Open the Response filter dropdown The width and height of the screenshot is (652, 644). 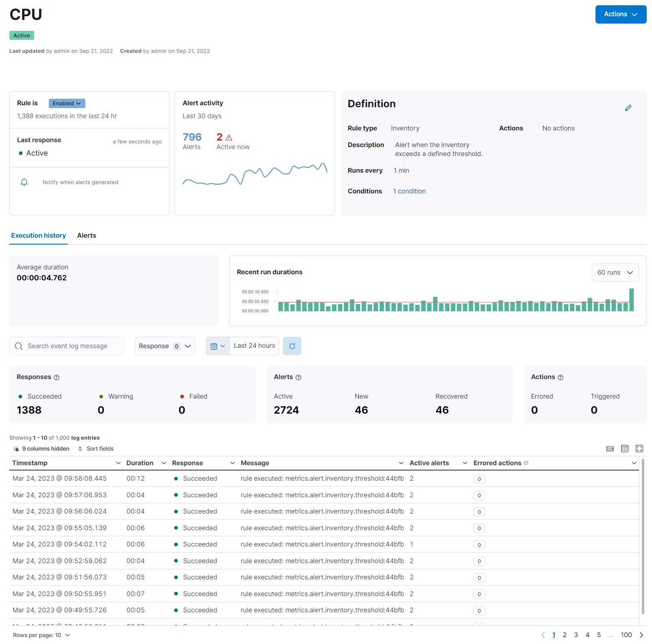point(165,346)
